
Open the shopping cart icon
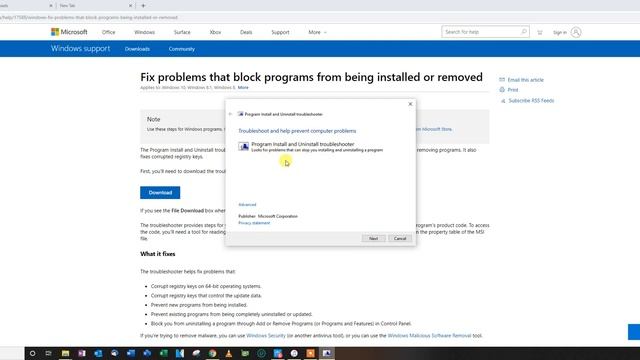coord(540,32)
